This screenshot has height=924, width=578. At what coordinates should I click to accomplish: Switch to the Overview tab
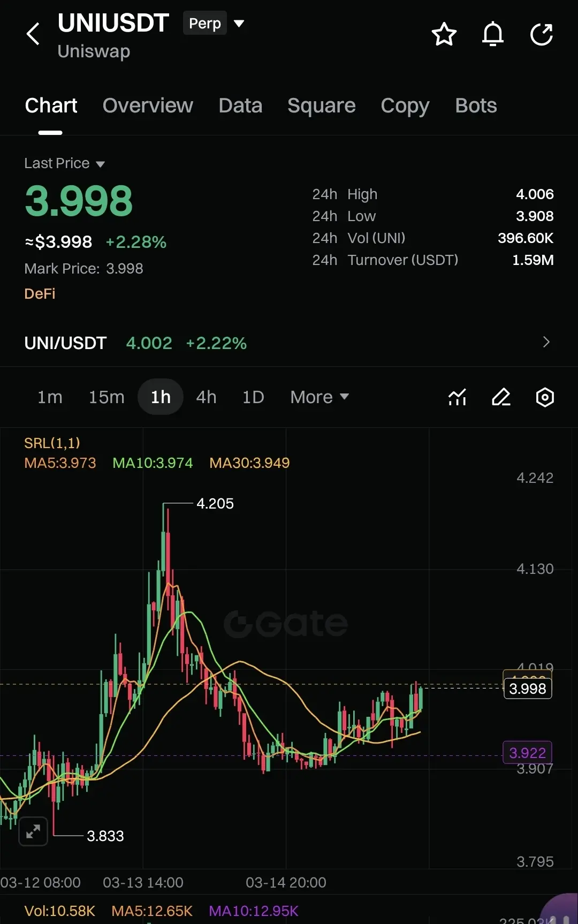coord(148,105)
